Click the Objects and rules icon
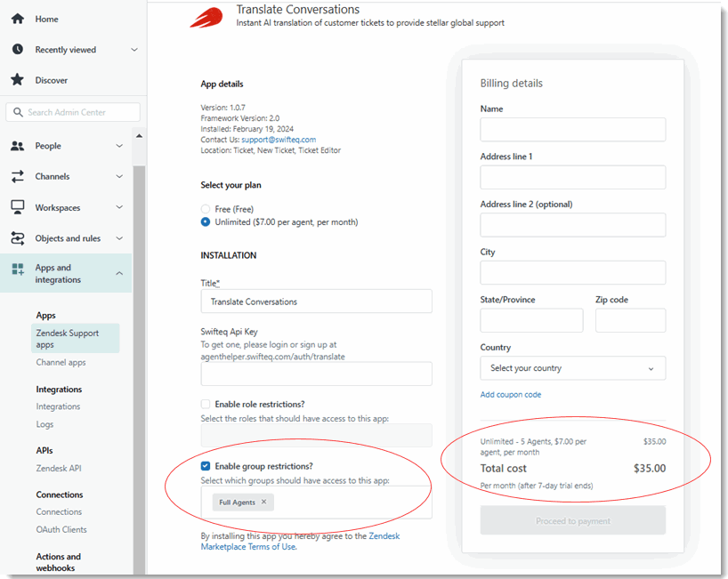Image resolution: width=728 pixels, height=579 pixels. pos(18,238)
